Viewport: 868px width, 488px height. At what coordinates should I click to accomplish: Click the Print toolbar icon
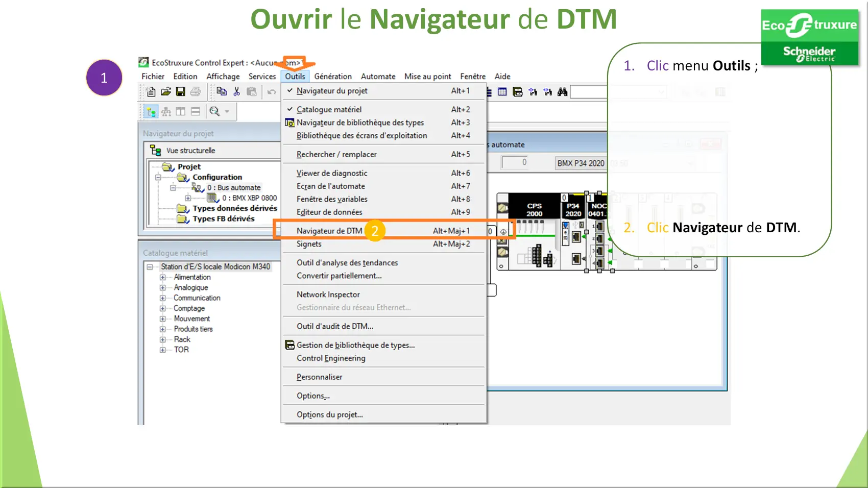[x=196, y=92]
